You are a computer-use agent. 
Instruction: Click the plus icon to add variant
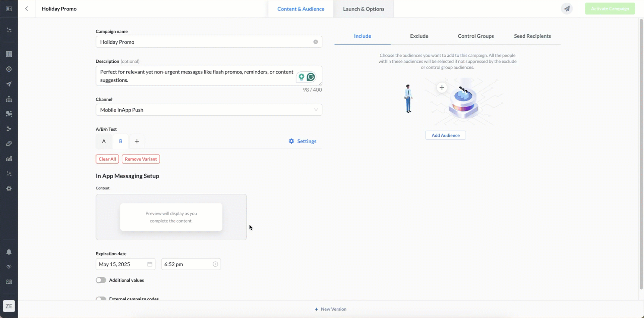tap(137, 141)
